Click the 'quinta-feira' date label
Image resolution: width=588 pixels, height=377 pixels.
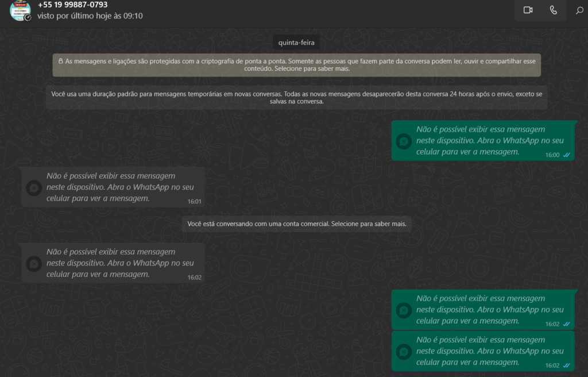[x=296, y=43]
